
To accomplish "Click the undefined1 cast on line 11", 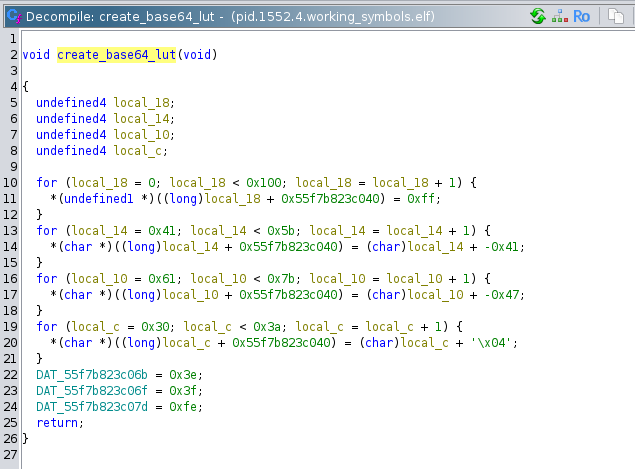I will click(x=99, y=199).
